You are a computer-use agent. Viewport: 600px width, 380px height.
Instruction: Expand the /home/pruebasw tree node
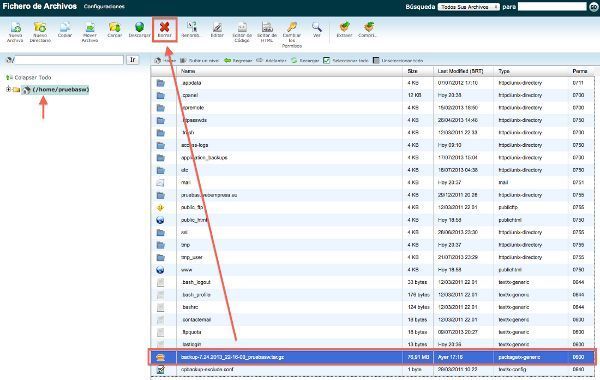click(8, 89)
